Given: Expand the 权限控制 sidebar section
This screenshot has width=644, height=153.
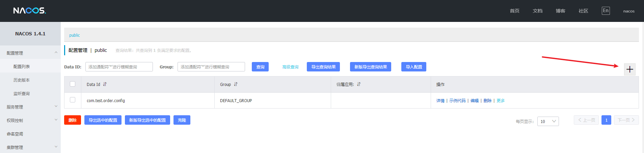Looking at the screenshot, I should pos(30,120).
